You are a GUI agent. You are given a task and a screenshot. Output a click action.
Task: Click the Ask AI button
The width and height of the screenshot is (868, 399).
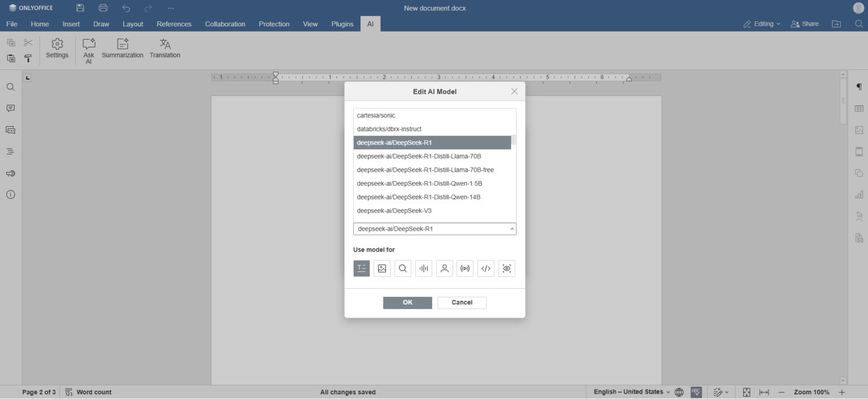coord(89,51)
